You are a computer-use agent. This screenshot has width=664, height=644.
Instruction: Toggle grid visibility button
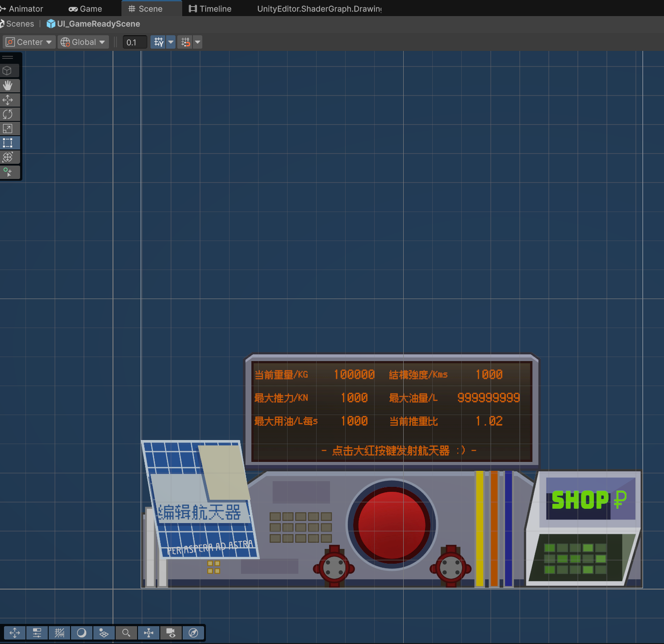[159, 42]
